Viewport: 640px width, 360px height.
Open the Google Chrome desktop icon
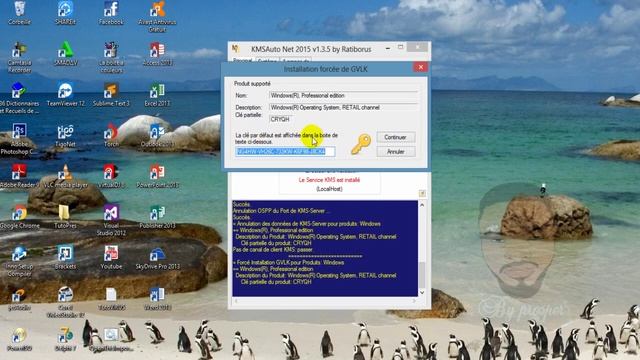click(x=19, y=217)
